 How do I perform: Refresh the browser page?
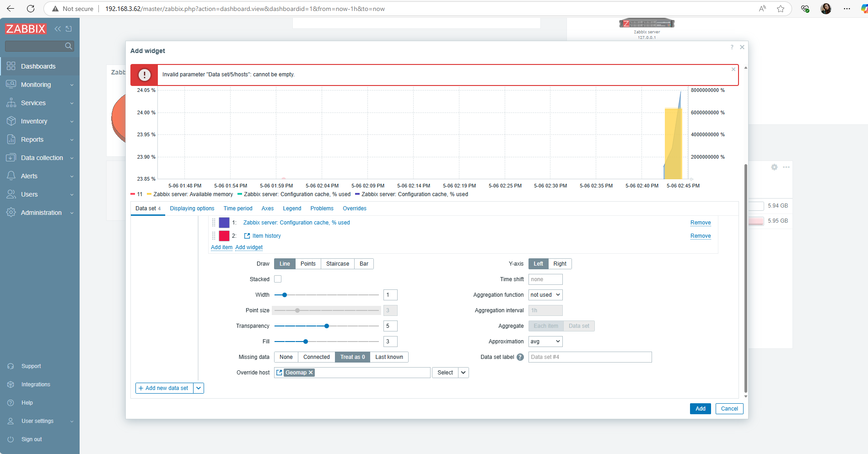tap(31, 9)
